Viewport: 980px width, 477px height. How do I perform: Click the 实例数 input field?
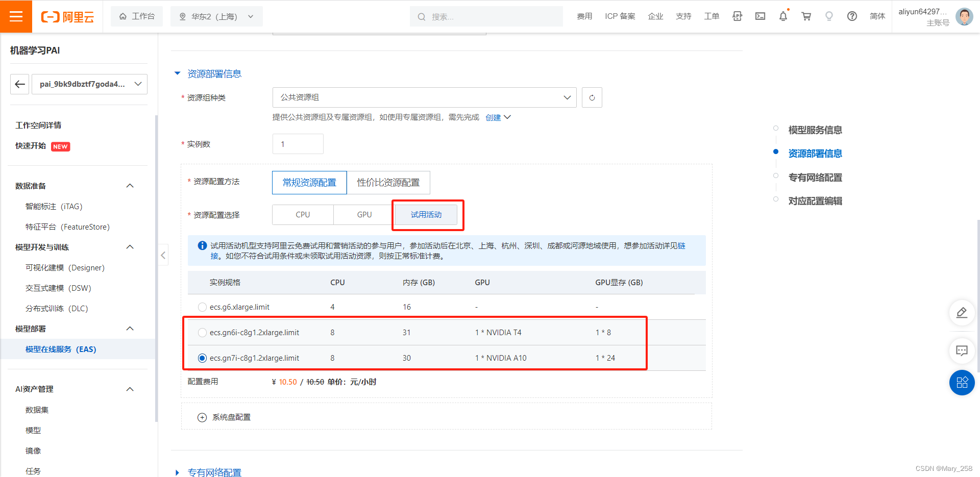298,144
